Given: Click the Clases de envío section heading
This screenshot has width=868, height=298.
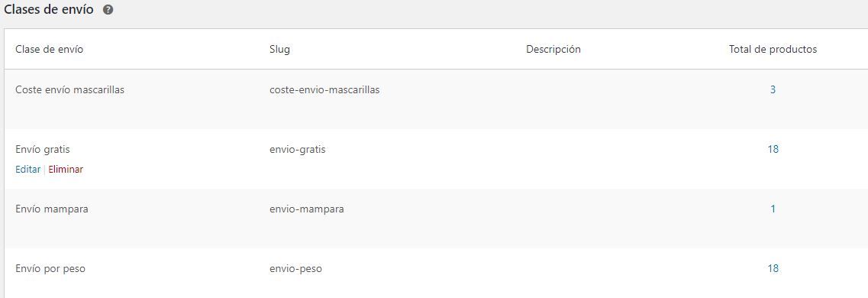Looking at the screenshot, I should 49,10.
